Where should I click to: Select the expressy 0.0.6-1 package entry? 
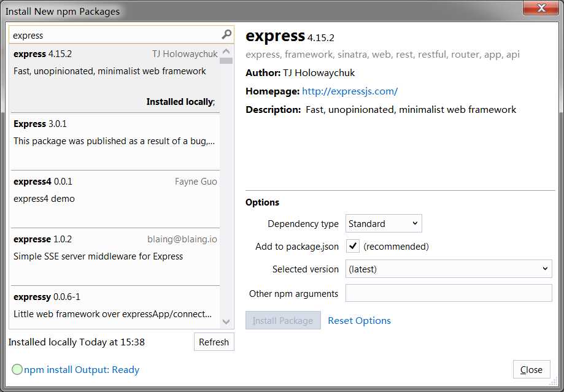(x=115, y=307)
